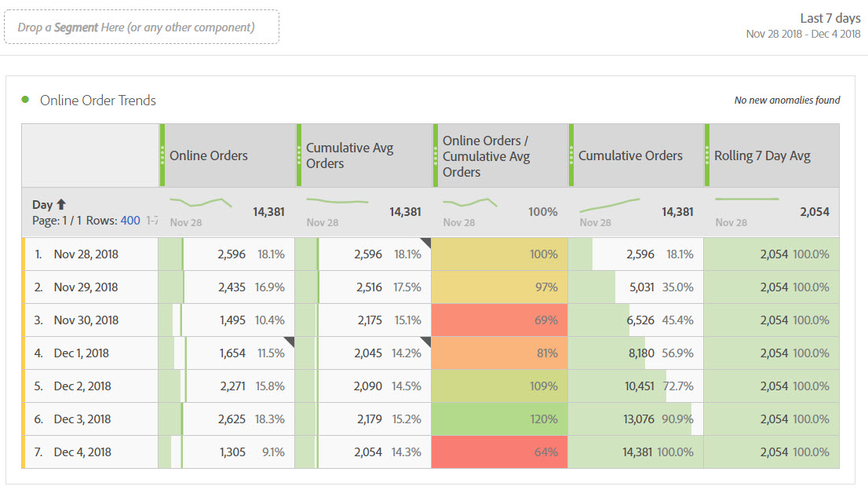Select the Nov 28, 2018 row

tap(86, 254)
